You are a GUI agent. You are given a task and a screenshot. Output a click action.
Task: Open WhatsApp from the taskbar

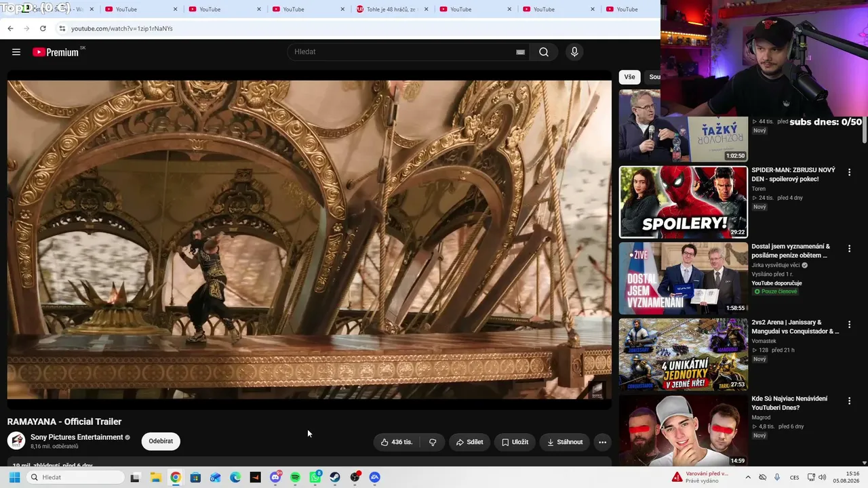point(315,477)
